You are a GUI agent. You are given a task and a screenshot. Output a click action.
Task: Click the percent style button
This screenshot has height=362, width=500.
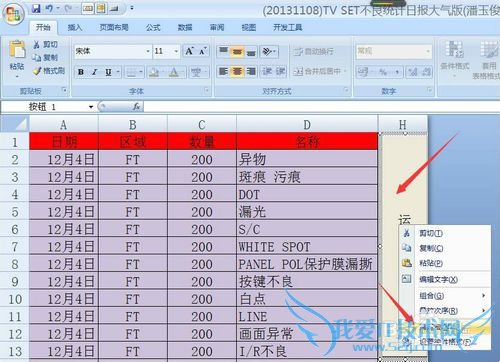pos(383,72)
